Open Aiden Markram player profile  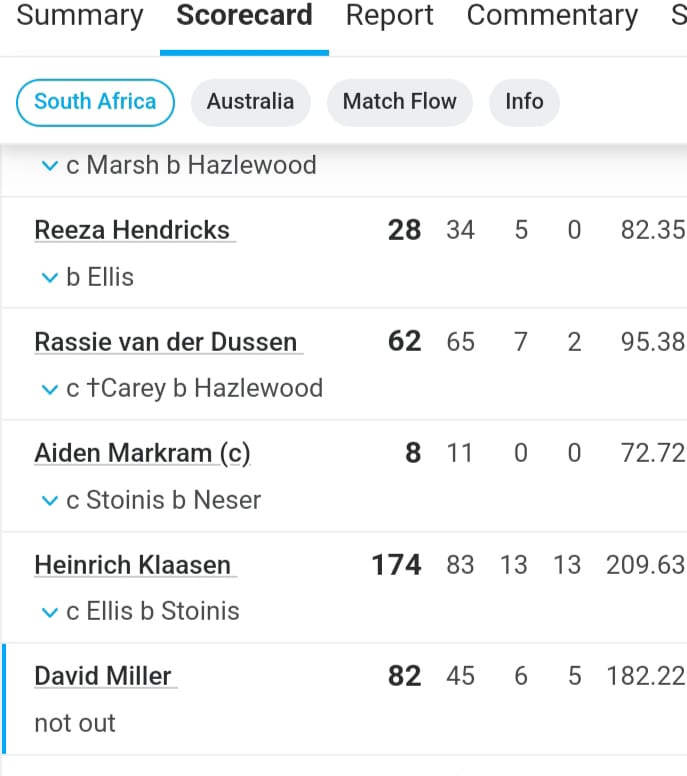tap(143, 453)
